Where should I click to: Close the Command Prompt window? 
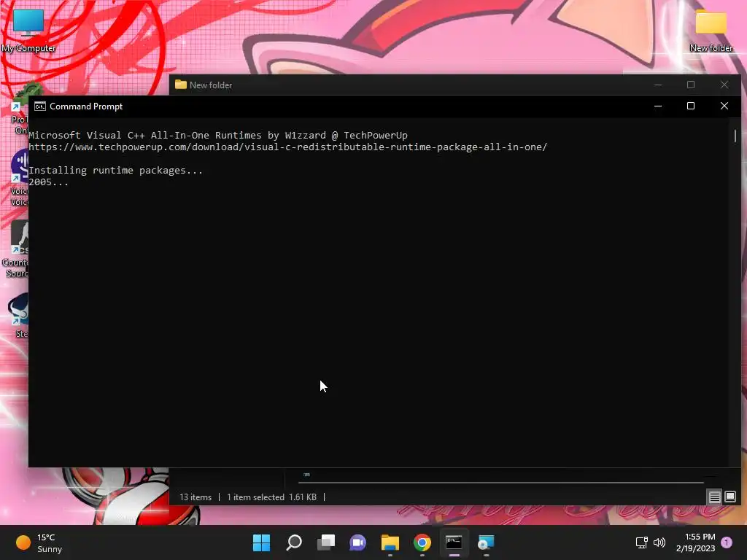724,106
